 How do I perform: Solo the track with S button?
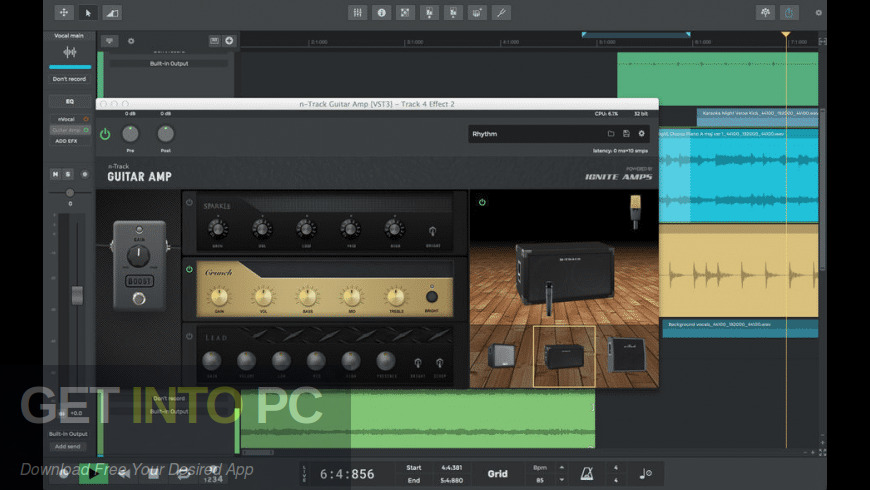point(68,174)
